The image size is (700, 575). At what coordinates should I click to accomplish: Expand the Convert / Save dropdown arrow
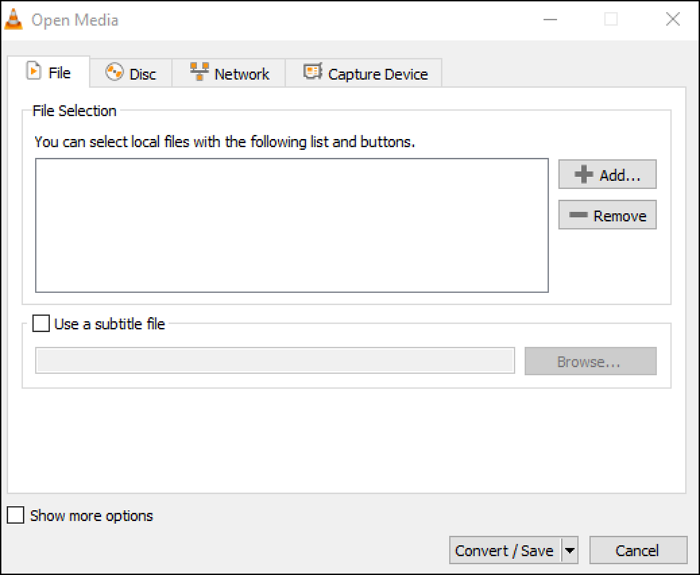[569, 550]
